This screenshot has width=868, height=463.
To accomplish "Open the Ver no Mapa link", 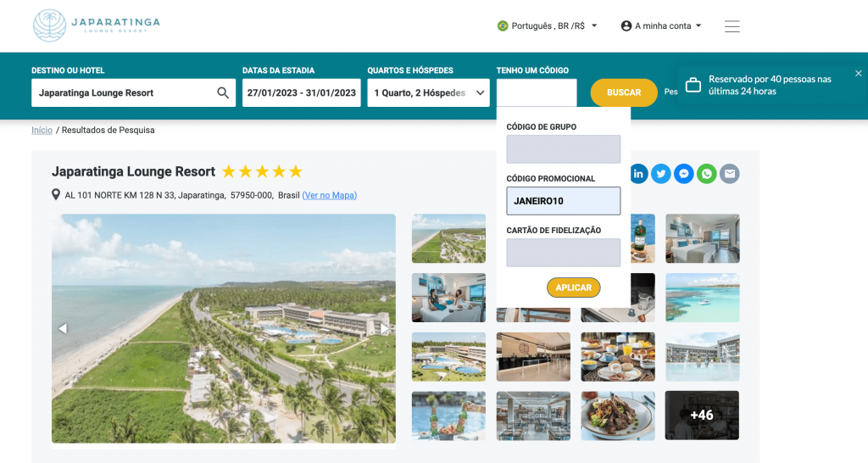I will (x=330, y=195).
